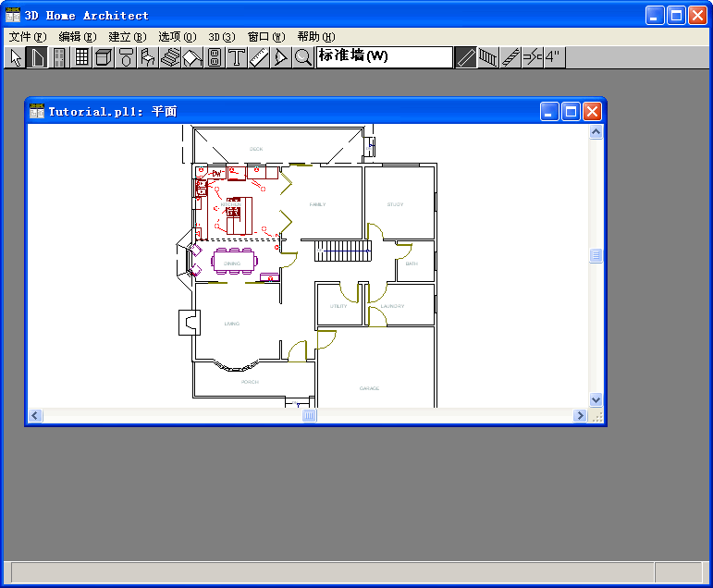Choose the dimension ruler tool
Viewport: 713px width, 588px height.
[x=259, y=57]
